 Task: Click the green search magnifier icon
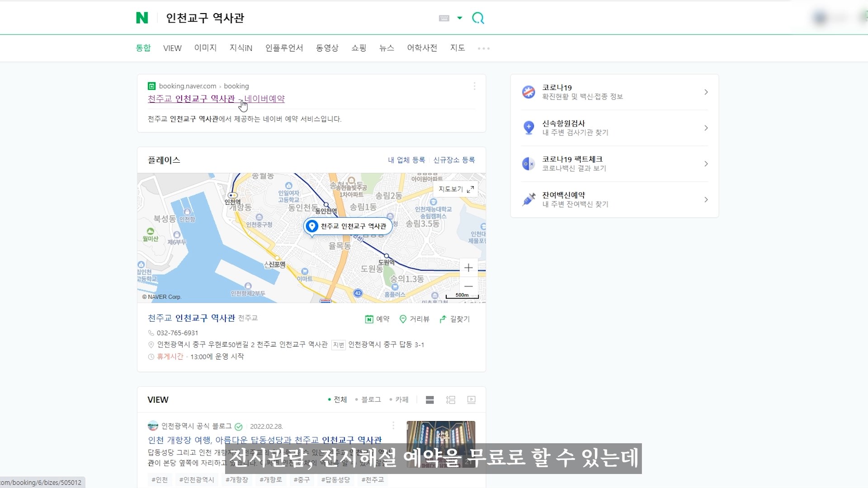[x=478, y=18]
